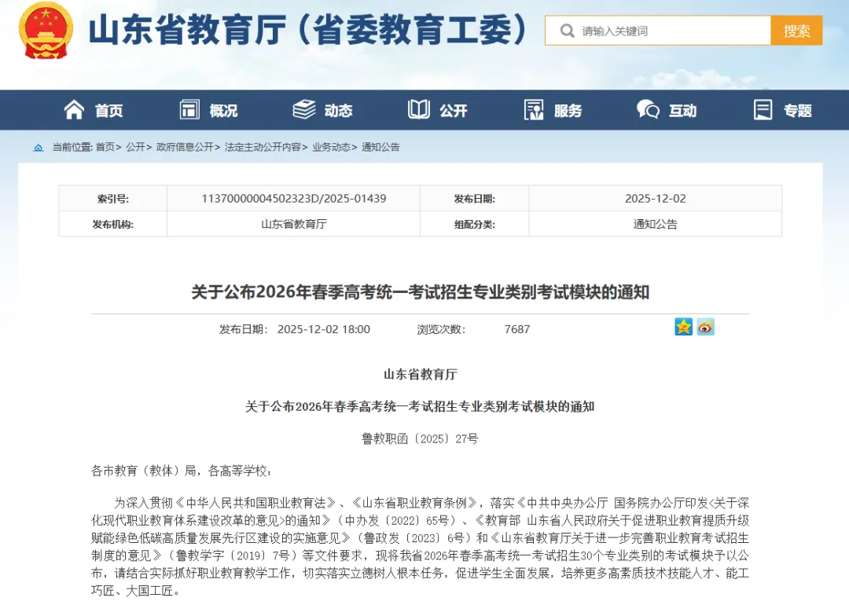Go to 业务动态 in the breadcrumb

coord(332,147)
